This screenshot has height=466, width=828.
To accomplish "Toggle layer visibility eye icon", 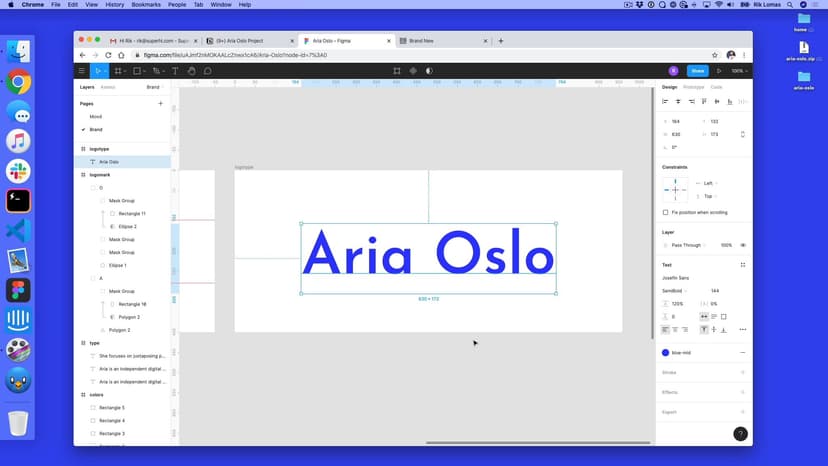I will tap(742, 245).
